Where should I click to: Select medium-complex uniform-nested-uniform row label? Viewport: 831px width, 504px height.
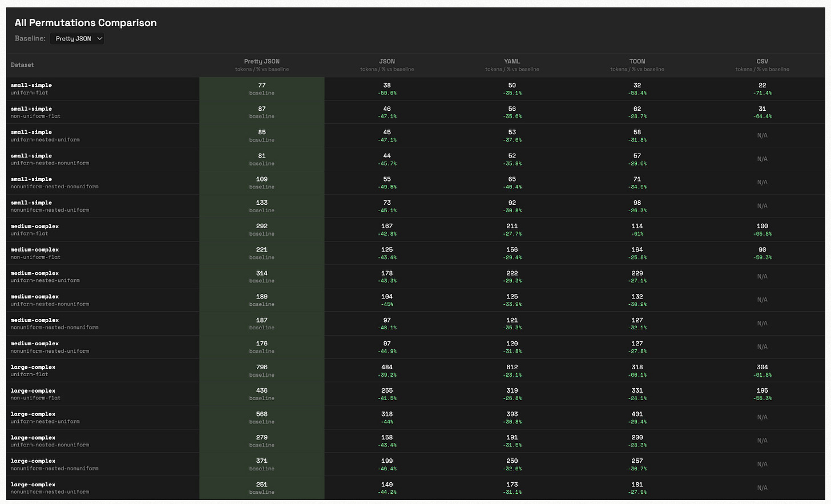[45, 276]
